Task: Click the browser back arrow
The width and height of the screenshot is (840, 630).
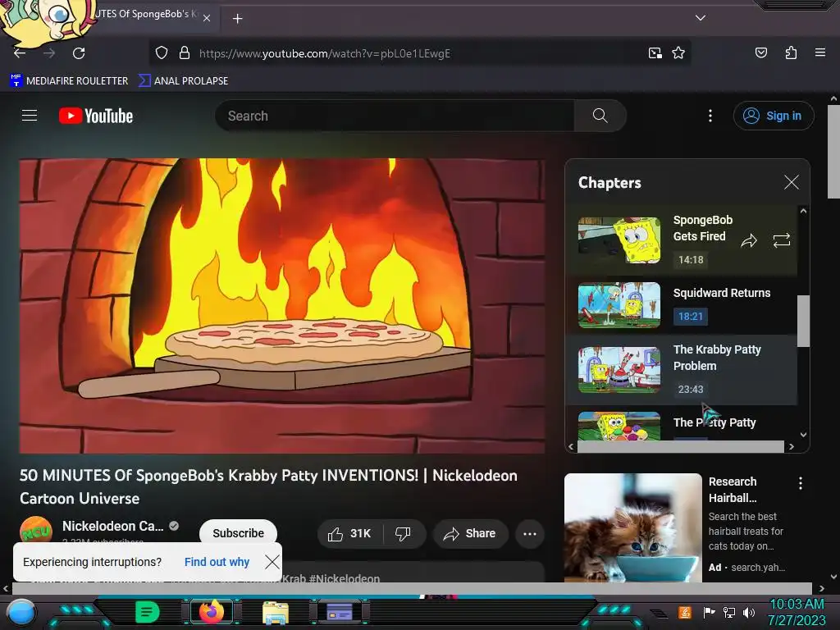Action: (x=20, y=53)
